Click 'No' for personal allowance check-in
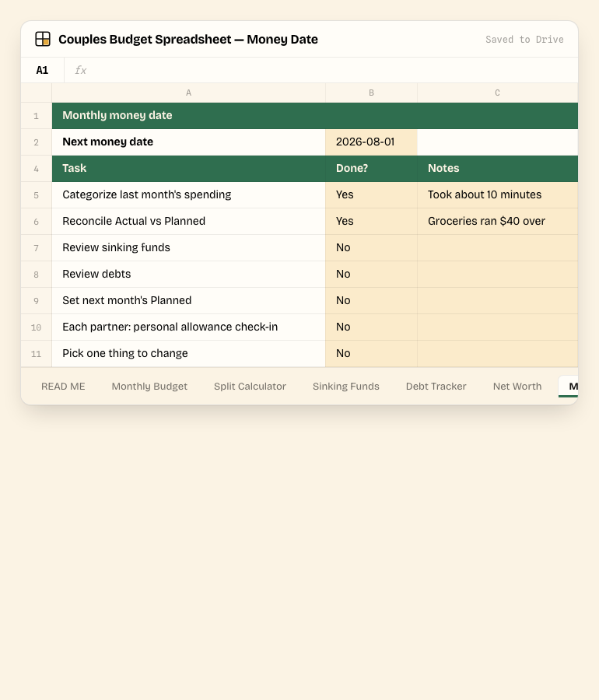The height and width of the screenshot is (700, 599). tap(371, 327)
